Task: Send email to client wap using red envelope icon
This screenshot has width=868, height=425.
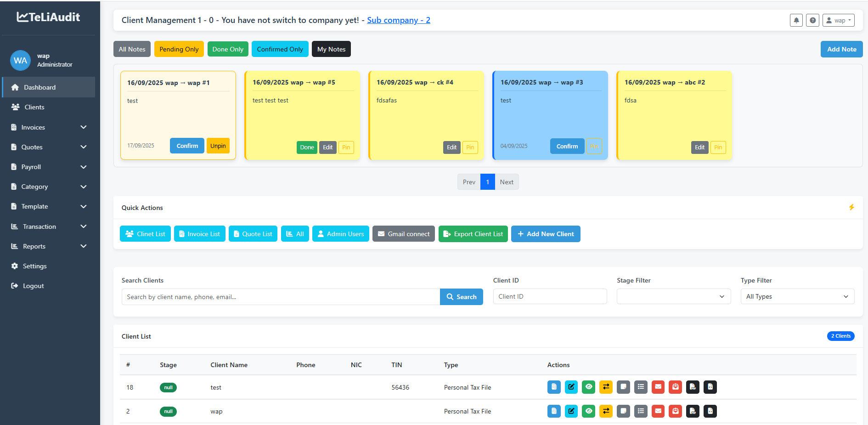Action: [x=658, y=411]
